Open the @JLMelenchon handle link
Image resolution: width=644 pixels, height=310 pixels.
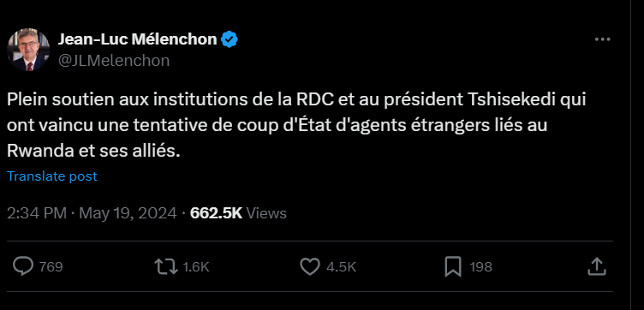click(114, 60)
